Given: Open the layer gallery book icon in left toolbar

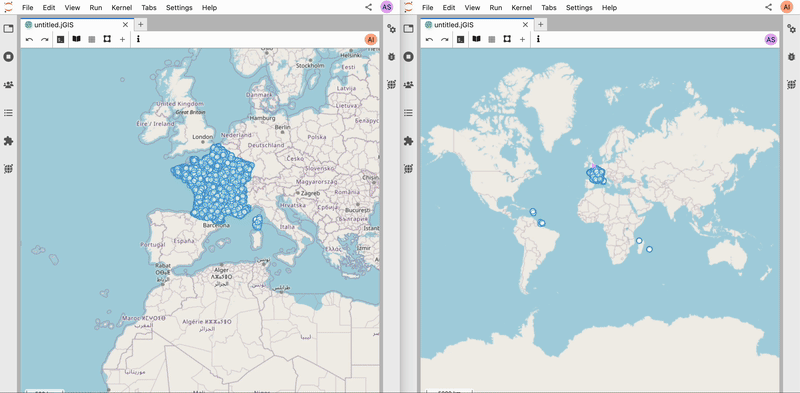Looking at the screenshot, I should [x=77, y=39].
